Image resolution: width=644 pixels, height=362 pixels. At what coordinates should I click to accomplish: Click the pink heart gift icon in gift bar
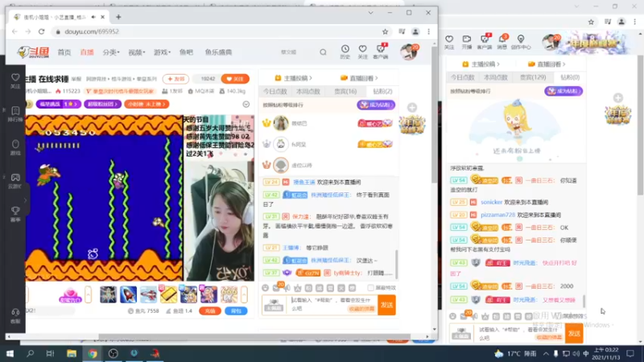[70, 294]
